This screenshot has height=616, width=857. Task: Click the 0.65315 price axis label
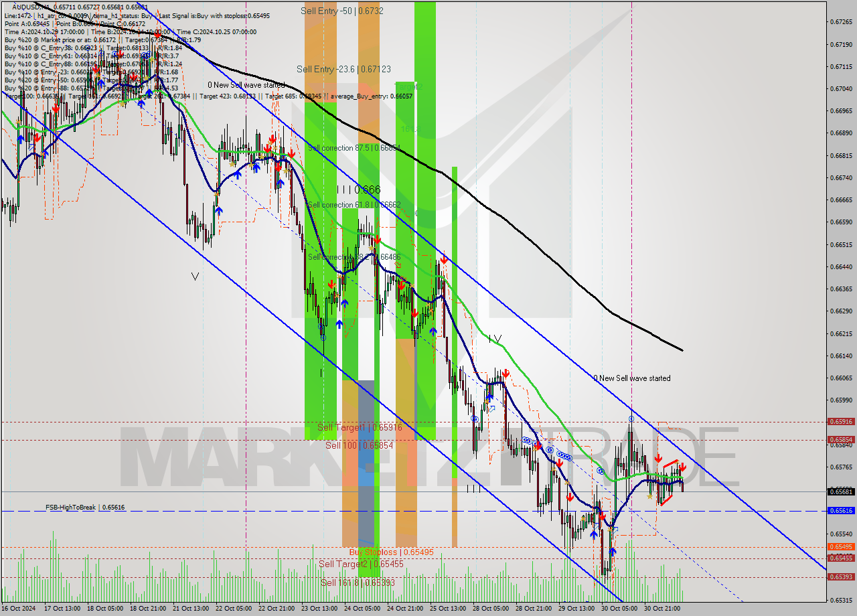coord(840,601)
